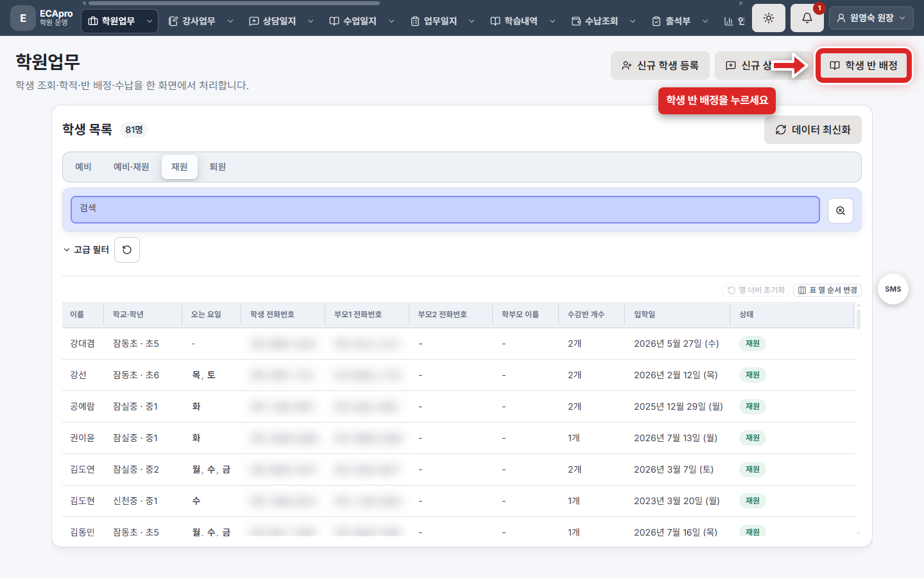Open the 학원업무 menu
Image resolution: width=924 pixels, height=578 pixels.
(112, 21)
